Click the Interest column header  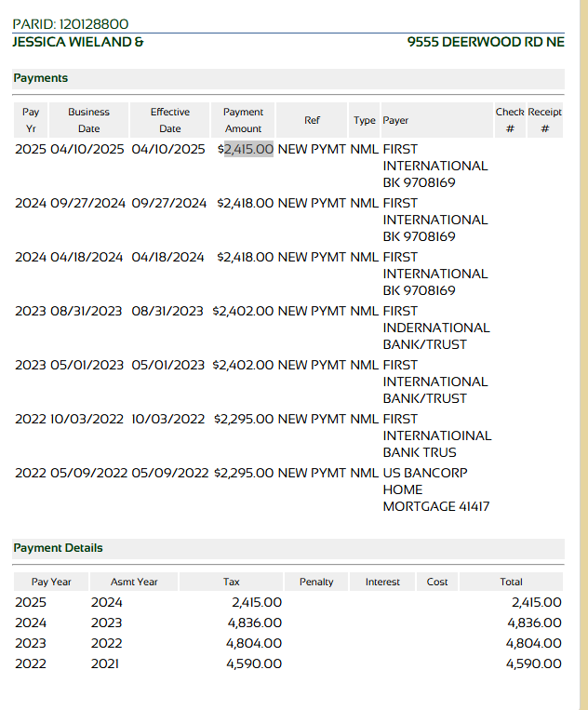pos(382,582)
